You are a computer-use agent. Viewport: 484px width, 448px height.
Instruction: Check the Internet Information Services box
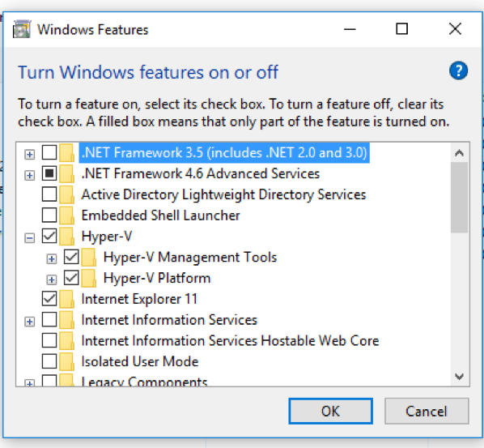click(49, 320)
